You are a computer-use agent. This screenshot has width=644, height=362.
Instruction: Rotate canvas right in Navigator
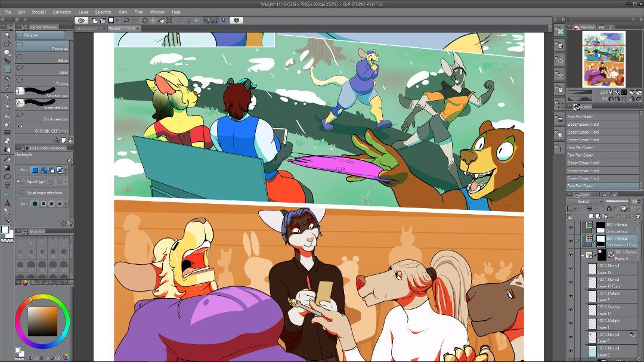coord(617,99)
